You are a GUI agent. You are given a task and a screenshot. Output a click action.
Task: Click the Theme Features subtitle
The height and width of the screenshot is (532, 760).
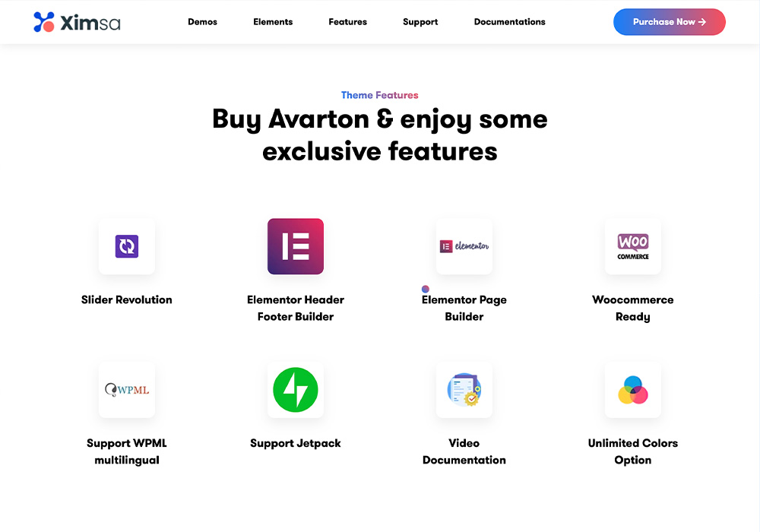(379, 95)
